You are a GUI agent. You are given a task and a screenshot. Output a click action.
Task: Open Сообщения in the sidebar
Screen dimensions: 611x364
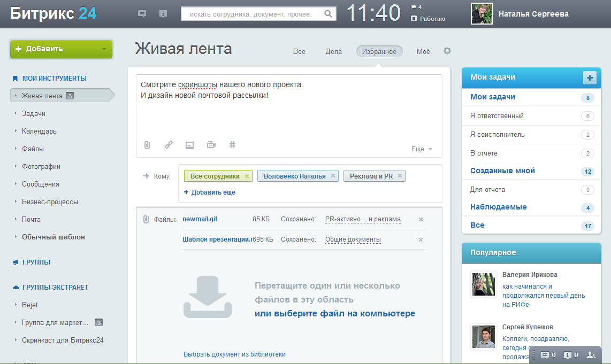pyautogui.click(x=41, y=184)
